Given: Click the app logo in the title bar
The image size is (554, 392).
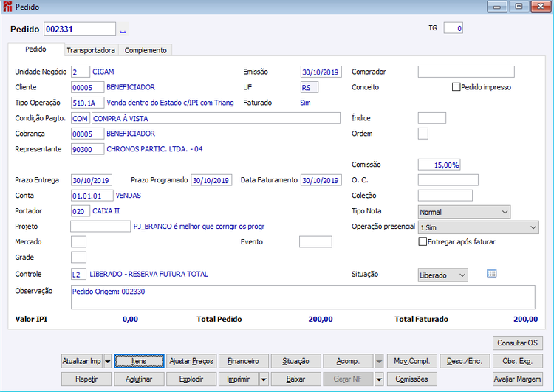Looking at the screenshot, I should click(x=7, y=7).
